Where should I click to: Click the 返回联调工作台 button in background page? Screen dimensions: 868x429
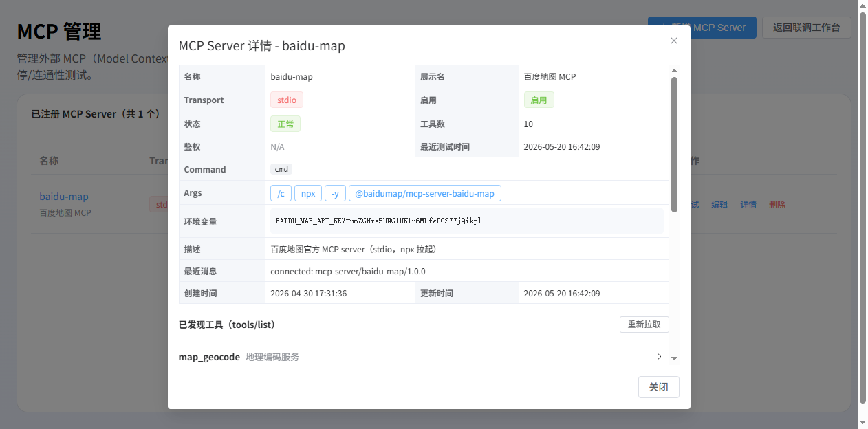806,27
